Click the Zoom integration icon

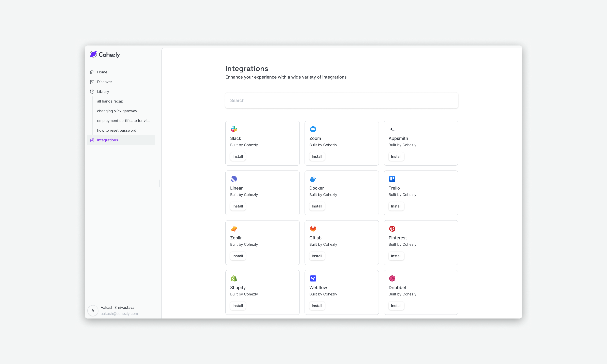(313, 129)
